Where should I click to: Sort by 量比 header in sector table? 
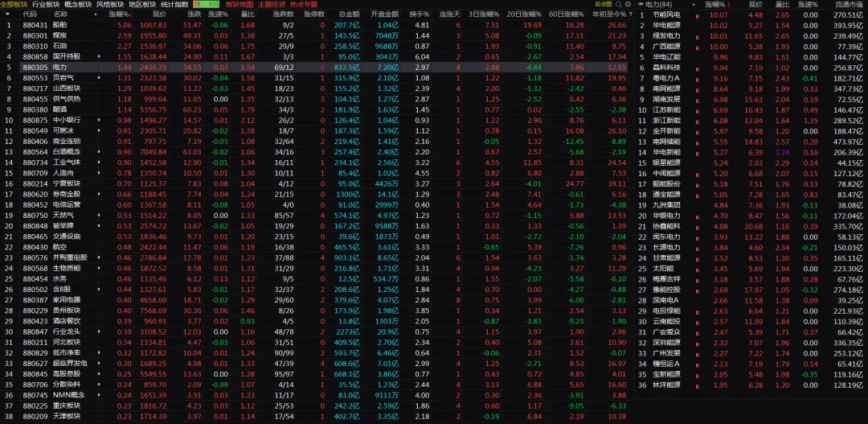pos(248,14)
